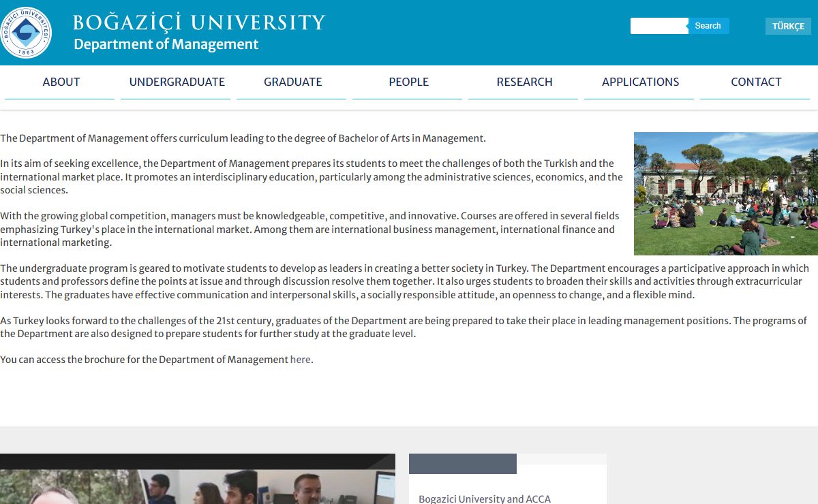Click the Boğaziçi University title text

pos(199,22)
